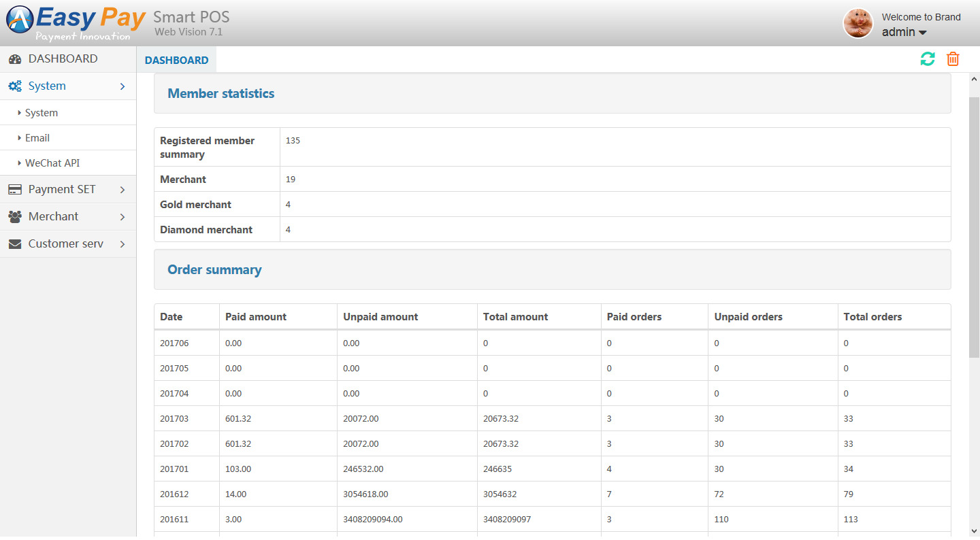Open the admin user dropdown

904,33
